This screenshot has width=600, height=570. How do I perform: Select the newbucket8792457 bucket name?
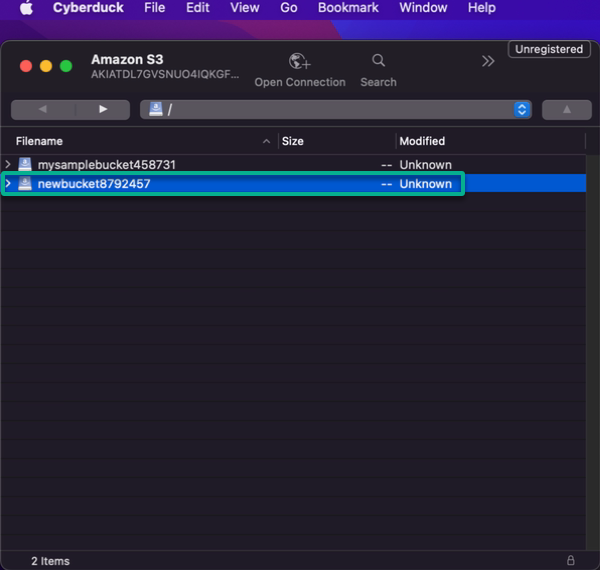94,184
